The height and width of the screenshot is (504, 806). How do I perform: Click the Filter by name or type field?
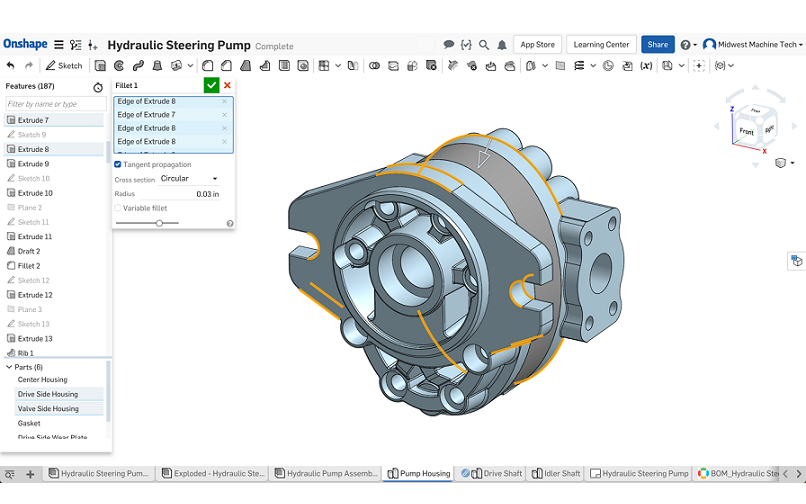pos(56,104)
